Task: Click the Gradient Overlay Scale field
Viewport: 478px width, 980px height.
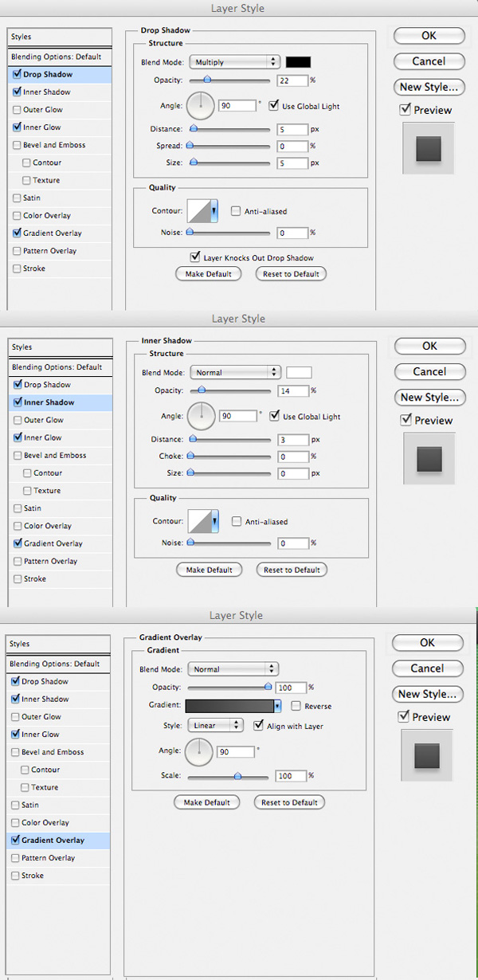Action: click(291, 775)
